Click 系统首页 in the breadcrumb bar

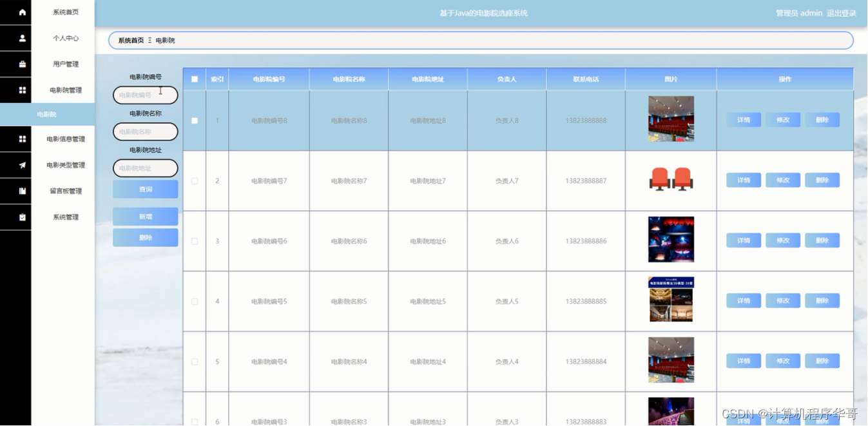click(130, 40)
